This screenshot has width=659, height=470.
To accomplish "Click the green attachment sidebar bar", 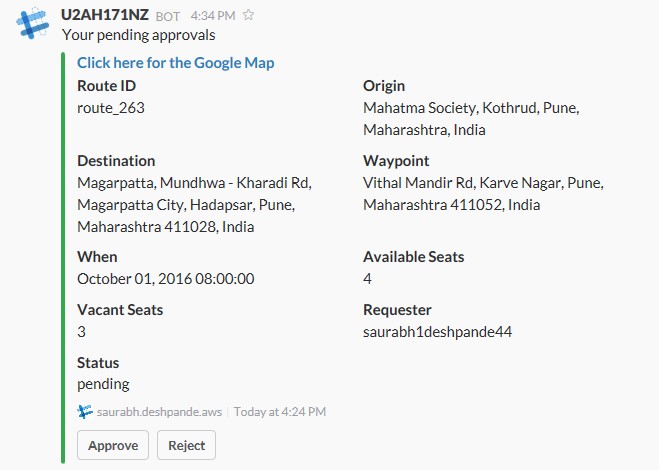I will pyautogui.click(x=63, y=257).
